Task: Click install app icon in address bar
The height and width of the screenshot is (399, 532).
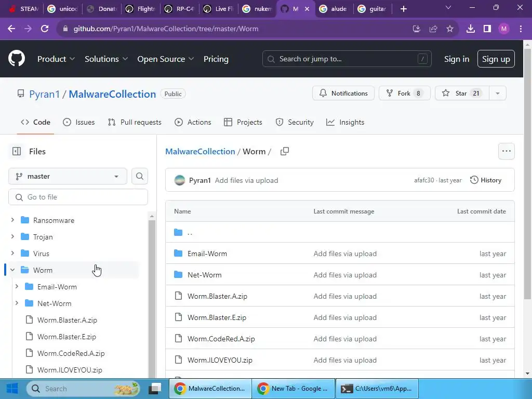Action: coord(416,29)
